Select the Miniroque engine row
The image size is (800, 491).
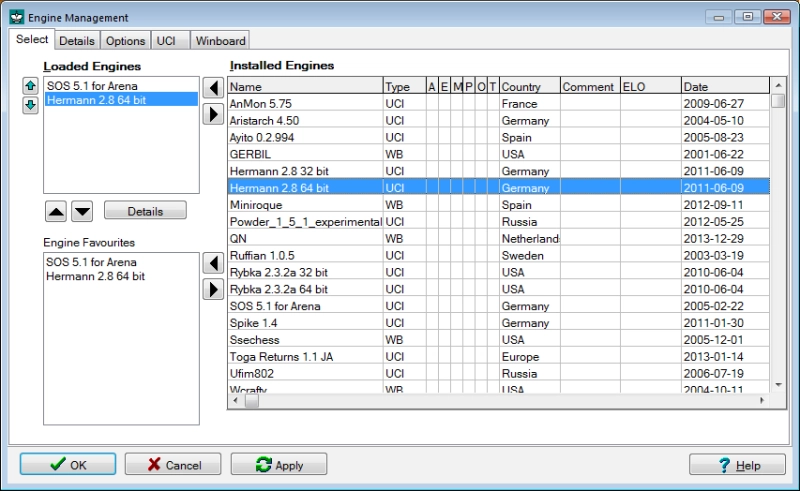[x=498, y=205]
